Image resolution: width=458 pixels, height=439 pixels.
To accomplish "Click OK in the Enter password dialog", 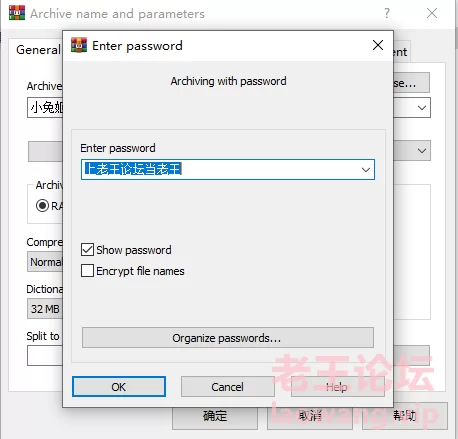I will click(119, 387).
